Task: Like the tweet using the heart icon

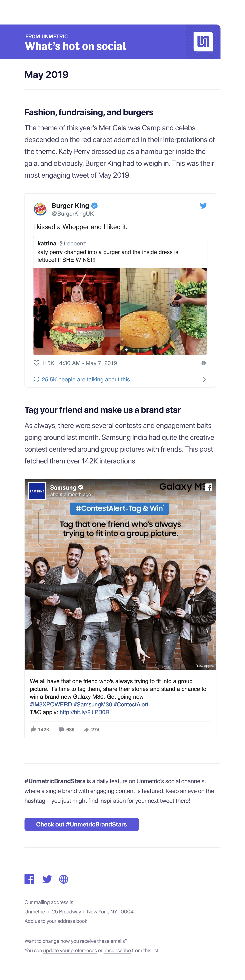Action: click(37, 363)
